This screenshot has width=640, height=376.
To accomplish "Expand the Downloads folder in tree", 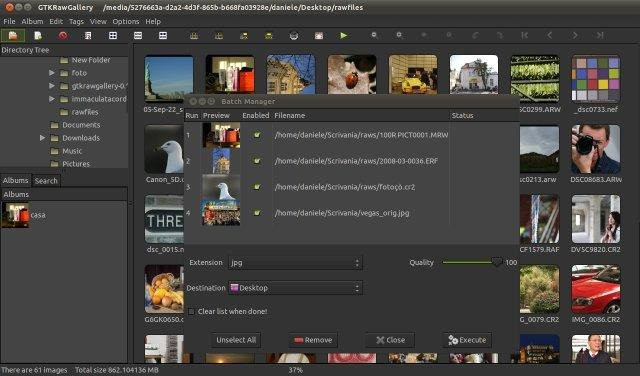I will (42, 138).
